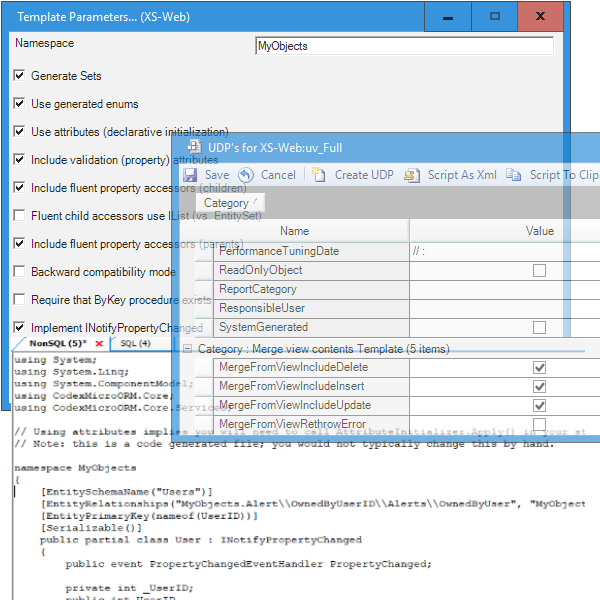600x600 pixels.
Task: Close the NonSQL tab with red X
Action: pos(98,344)
